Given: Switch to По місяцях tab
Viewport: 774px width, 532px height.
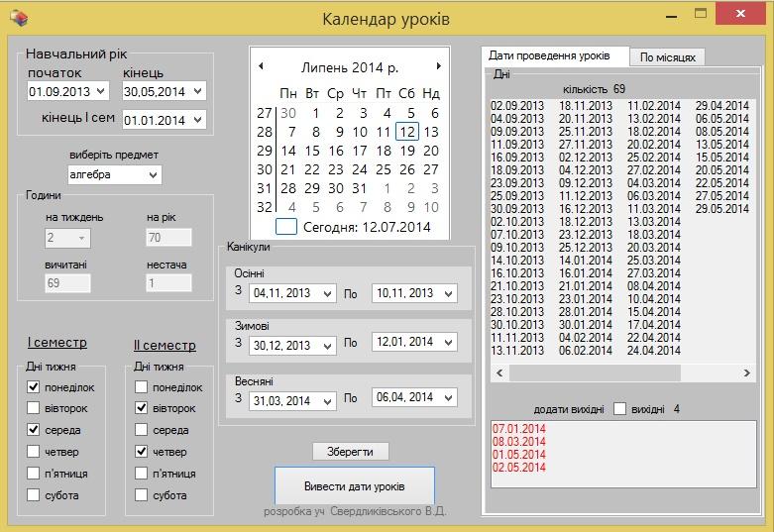Looking at the screenshot, I should 668,57.
